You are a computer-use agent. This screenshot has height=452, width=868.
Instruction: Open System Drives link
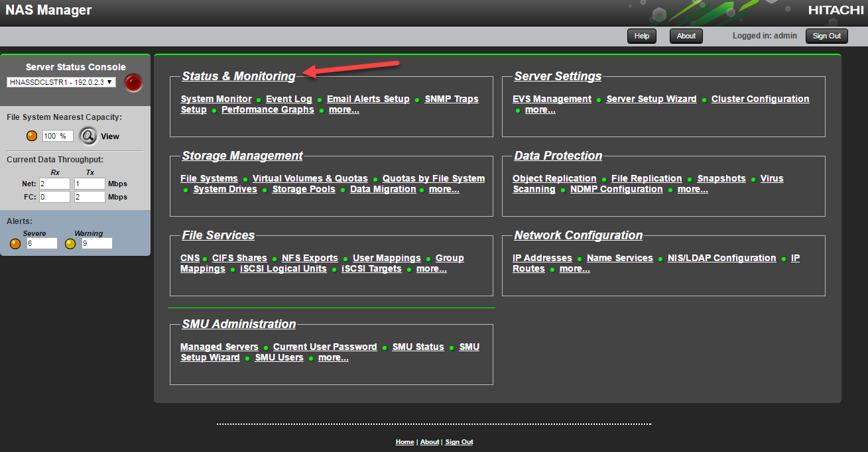coord(225,189)
